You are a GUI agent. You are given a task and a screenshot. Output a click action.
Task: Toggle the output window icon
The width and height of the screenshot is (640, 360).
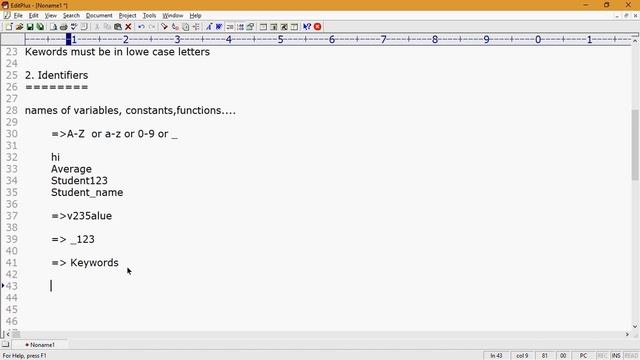[x=294, y=27]
